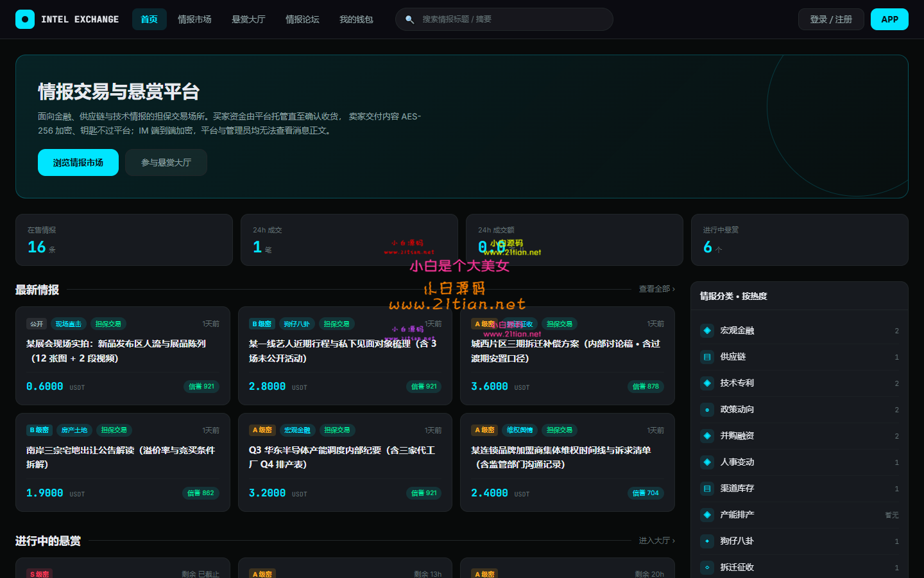This screenshot has width=924, height=578.
Task: Click the 技术专利 category icon
Action: 707,383
